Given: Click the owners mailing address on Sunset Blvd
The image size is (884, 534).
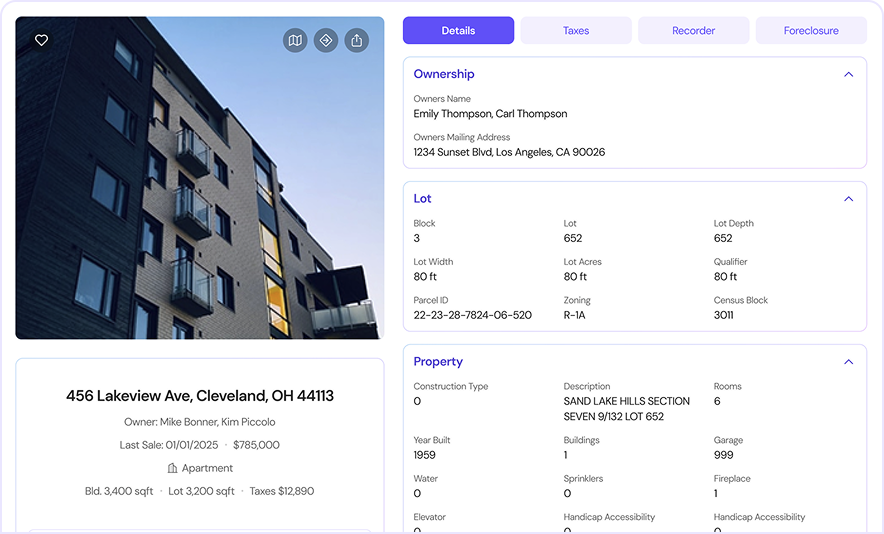Looking at the screenshot, I should click(x=509, y=152).
